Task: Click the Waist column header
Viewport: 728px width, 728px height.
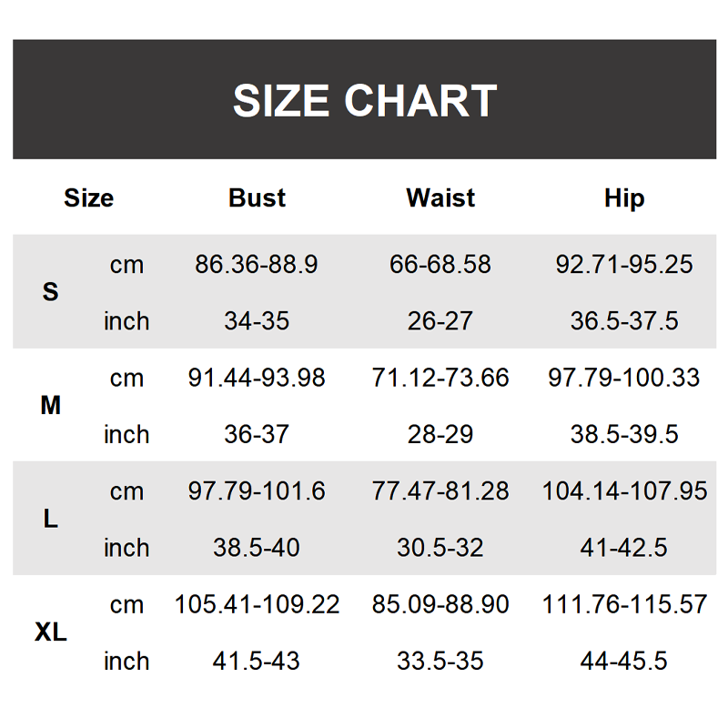Action: [x=440, y=197]
